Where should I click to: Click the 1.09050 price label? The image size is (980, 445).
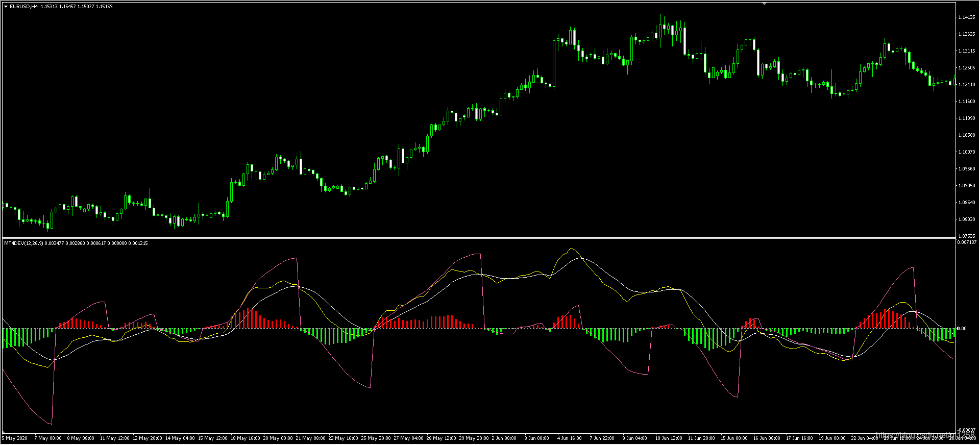tap(967, 186)
